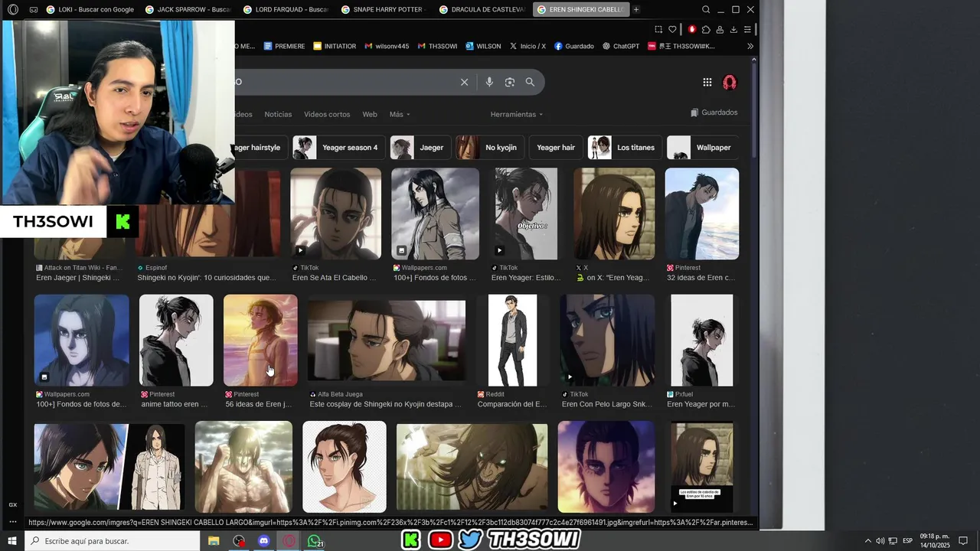Open the ChatGPT bookmark
Viewport: 980px width, 551px height.
click(x=620, y=46)
